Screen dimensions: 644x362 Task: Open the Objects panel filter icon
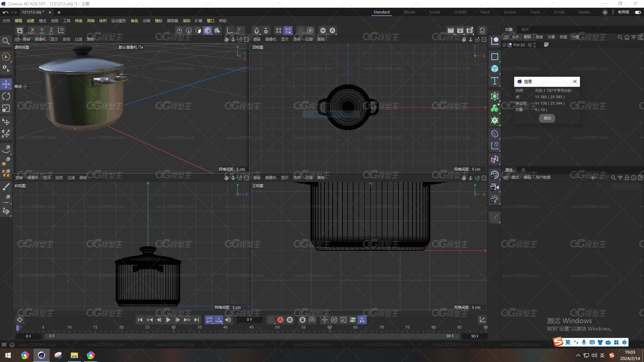633,37
